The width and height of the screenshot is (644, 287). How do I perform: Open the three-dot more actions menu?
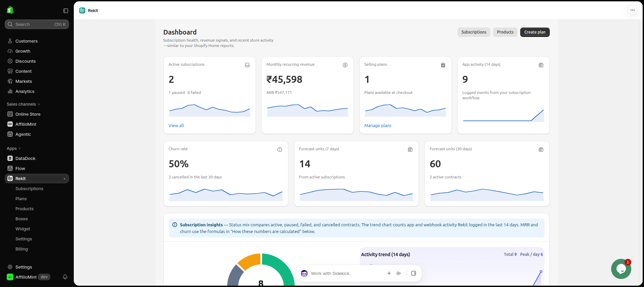[x=632, y=10]
